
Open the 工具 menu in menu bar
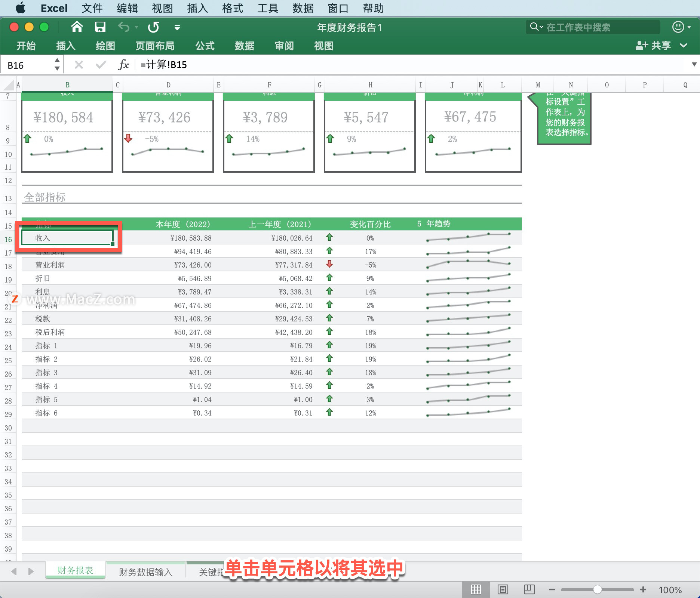pyautogui.click(x=268, y=8)
